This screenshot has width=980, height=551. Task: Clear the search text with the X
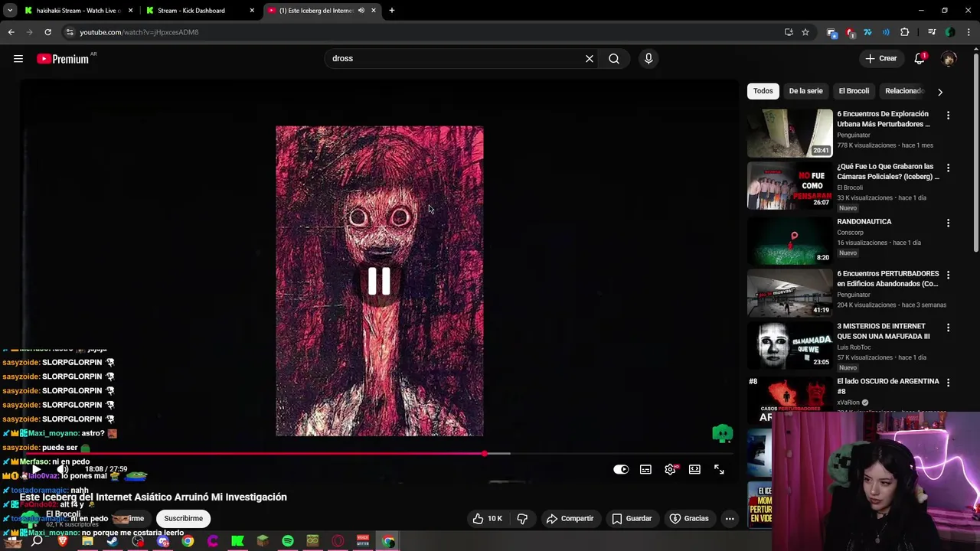pos(590,58)
